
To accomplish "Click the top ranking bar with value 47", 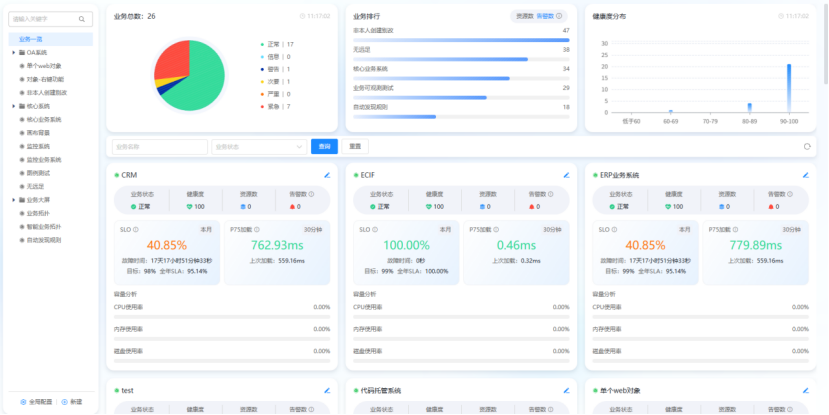I will click(461, 40).
